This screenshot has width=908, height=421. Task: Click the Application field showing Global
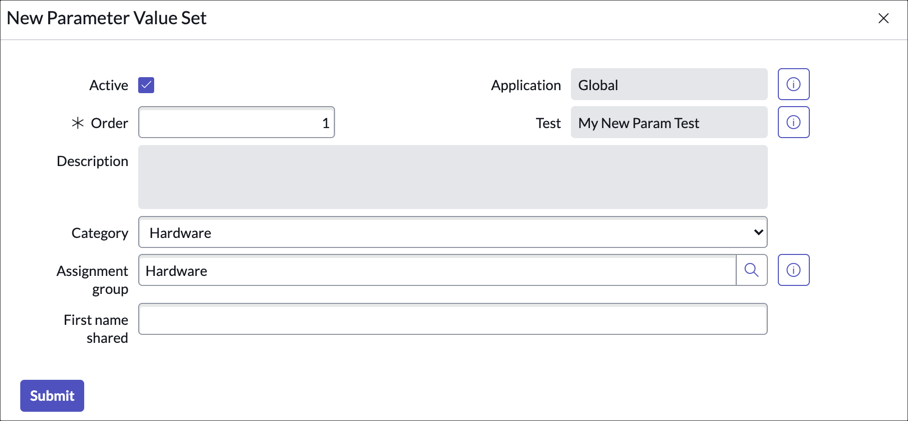tap(669, 85)
